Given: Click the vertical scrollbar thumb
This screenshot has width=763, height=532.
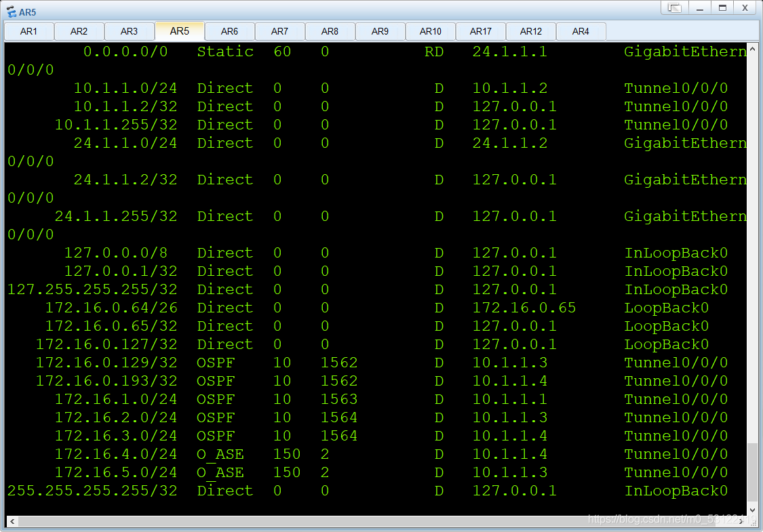Looking at the screenshot, I should tap(752, 474).
